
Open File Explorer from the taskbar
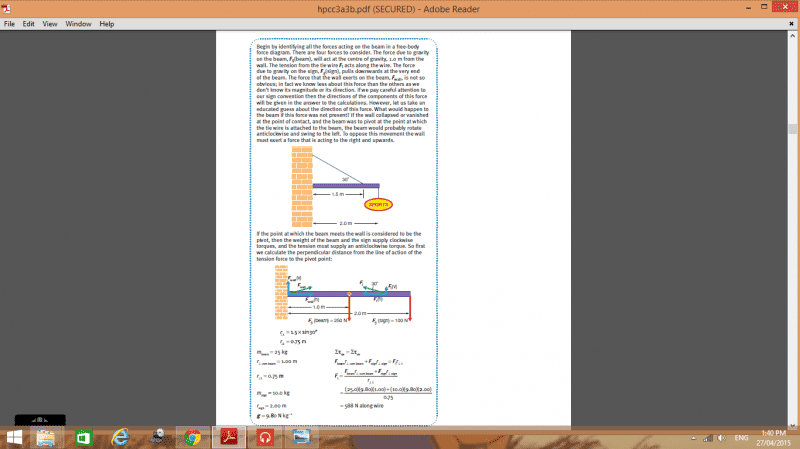click(x=46, y=438)
